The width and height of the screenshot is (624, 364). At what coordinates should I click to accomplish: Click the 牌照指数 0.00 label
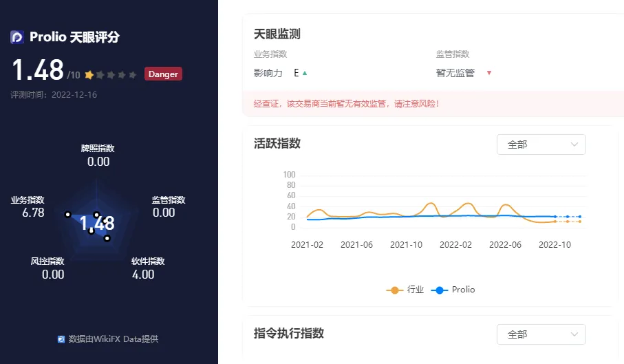click(x=98, y=156)
